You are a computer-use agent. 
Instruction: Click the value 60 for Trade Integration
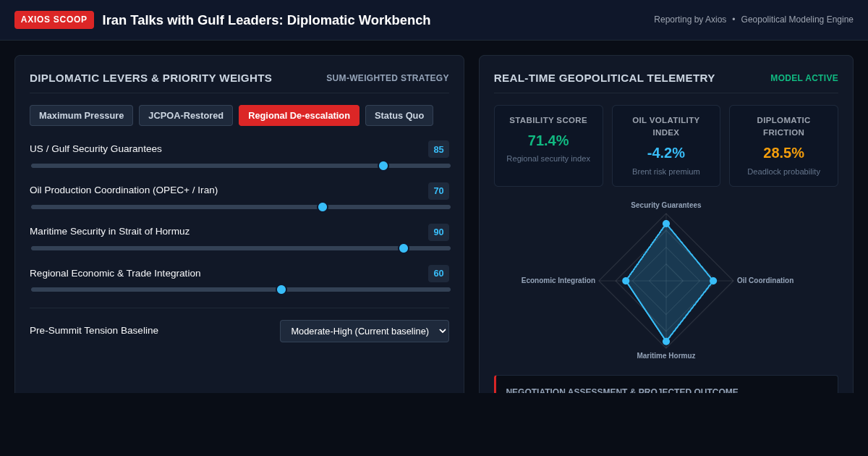pyautogui.click(x=438, y=273)
